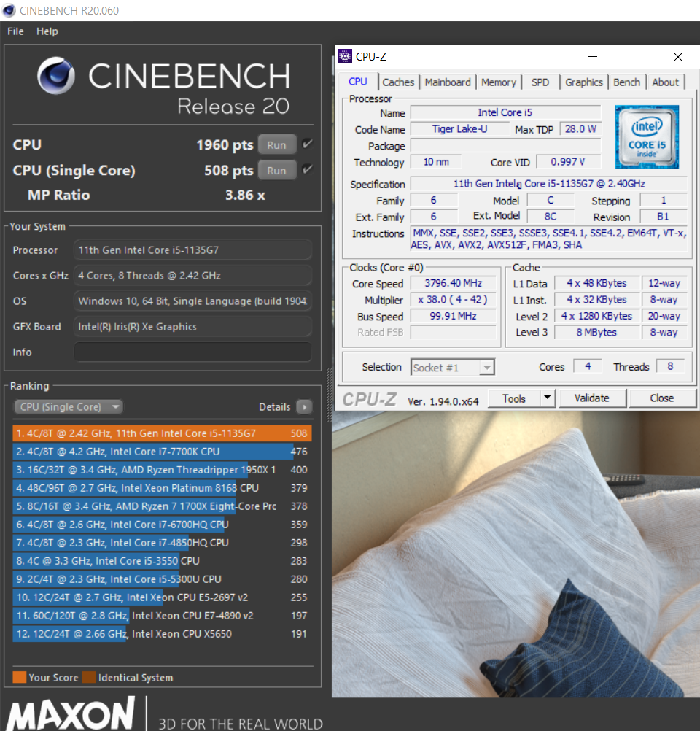The image size is (700, 731).
Task: Click the 508 pts single core score
Action: (x=228, y=171)
